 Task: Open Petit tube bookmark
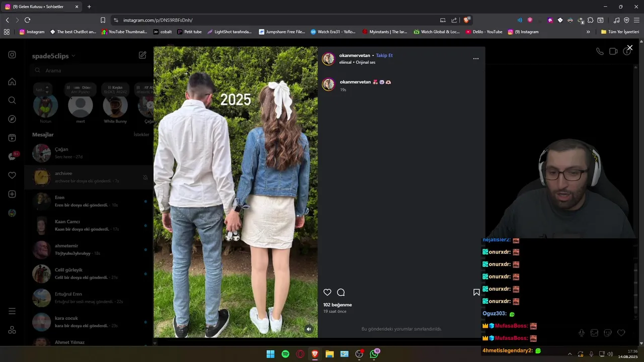click(189, 32)
